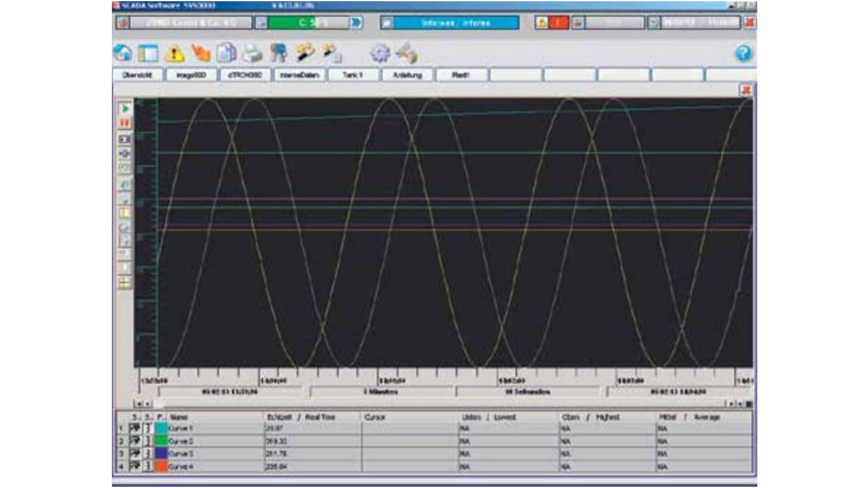
Task: Open settings via the gear icon
Action: [380, 54]
